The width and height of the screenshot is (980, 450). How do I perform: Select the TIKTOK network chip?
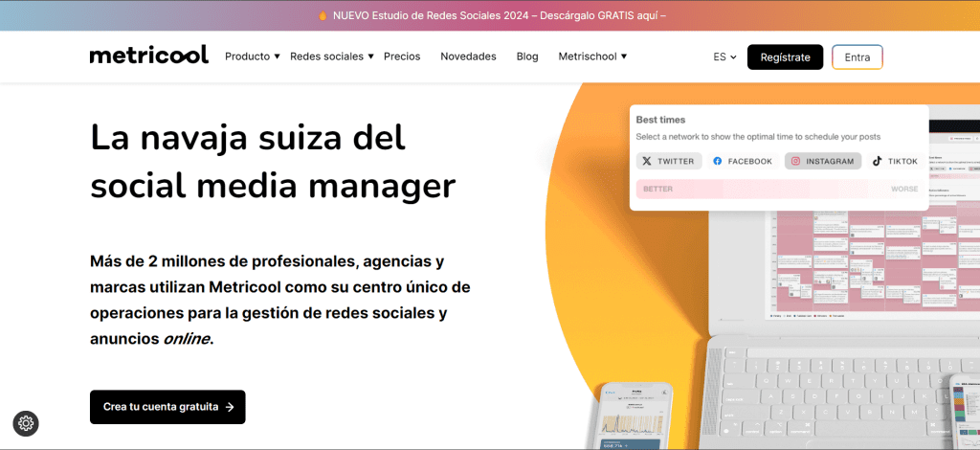pos(896,161)
